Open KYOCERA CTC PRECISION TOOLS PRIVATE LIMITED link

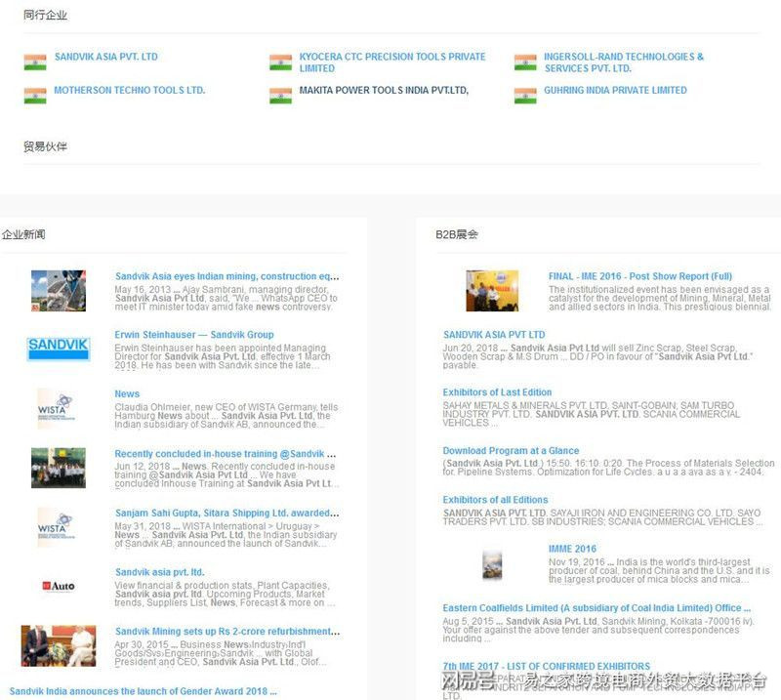tap(392, 62)
